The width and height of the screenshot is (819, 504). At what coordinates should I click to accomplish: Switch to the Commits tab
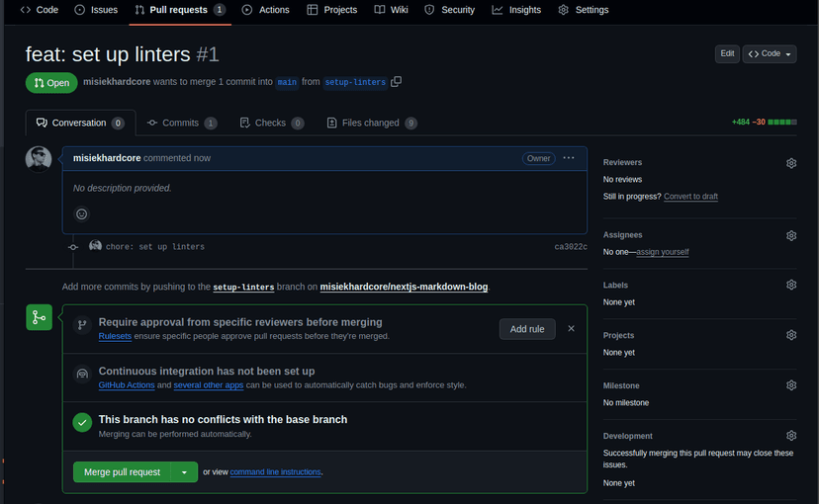(180, 124)
